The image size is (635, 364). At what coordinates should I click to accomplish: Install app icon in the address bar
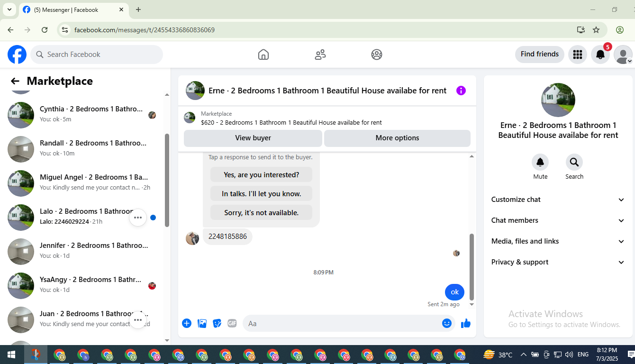click(x=581, y=30)
